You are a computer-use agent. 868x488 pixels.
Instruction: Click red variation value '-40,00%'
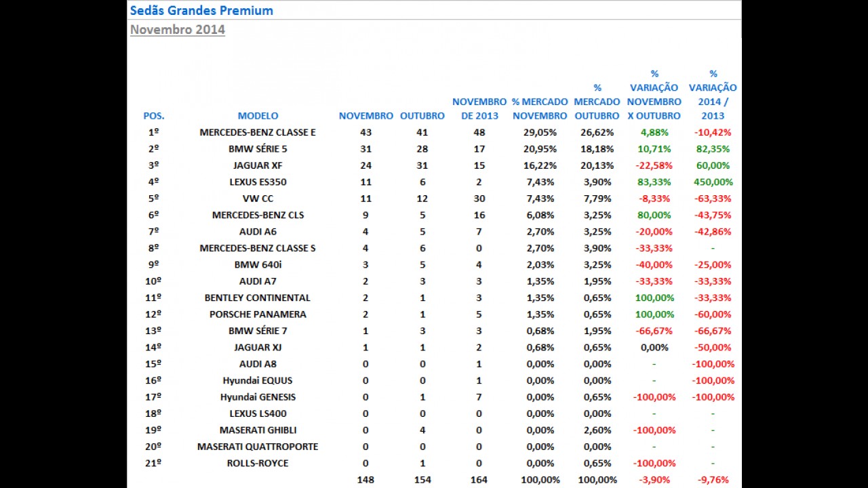[654, 264]
